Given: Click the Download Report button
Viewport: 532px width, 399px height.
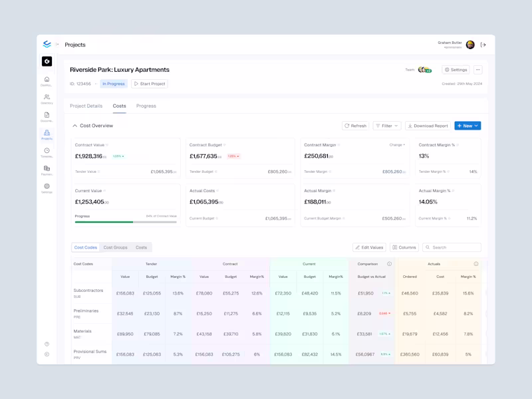Looking at the screenshot, I should pos(428,126).
